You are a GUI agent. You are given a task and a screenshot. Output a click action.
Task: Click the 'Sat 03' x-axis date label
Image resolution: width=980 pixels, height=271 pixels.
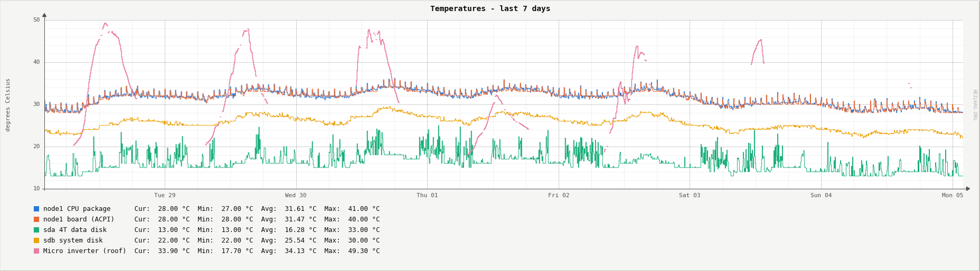[690, 195]
